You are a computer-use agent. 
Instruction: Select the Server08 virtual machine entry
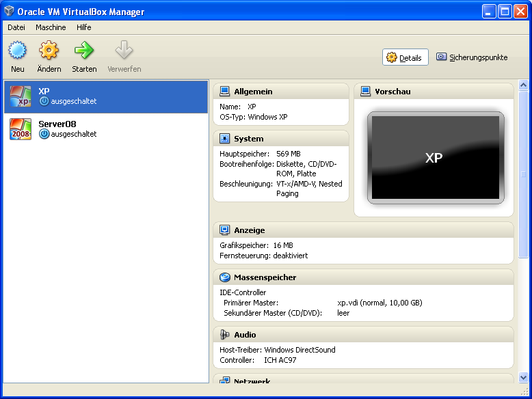(106, 129)
